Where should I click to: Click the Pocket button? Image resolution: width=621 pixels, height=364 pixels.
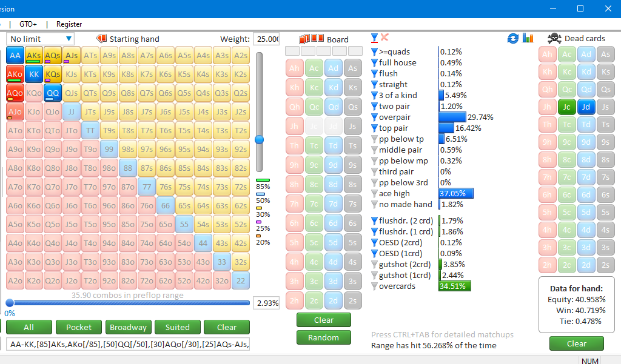point(79,327)
